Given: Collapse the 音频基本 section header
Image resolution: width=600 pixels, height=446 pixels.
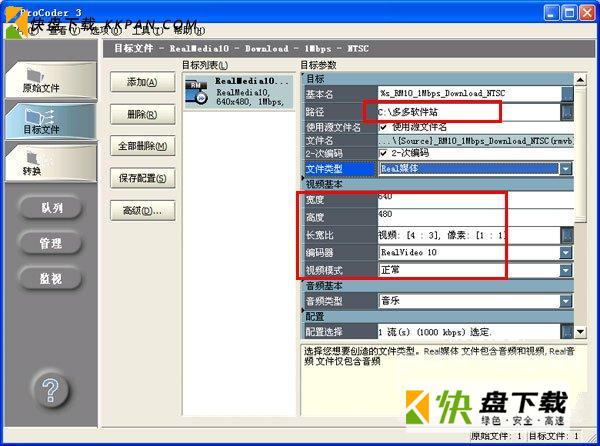Looking at the screenshot, I should [x=437, y=286].
